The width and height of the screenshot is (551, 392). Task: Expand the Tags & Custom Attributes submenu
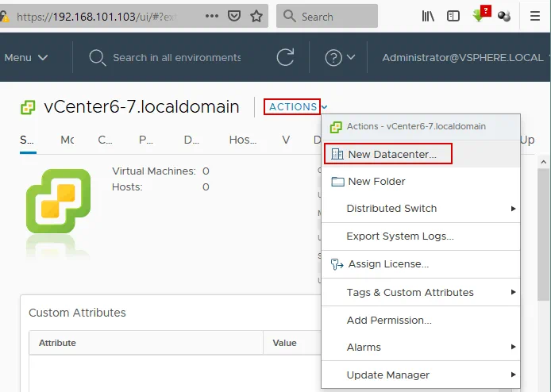point(421,292)
